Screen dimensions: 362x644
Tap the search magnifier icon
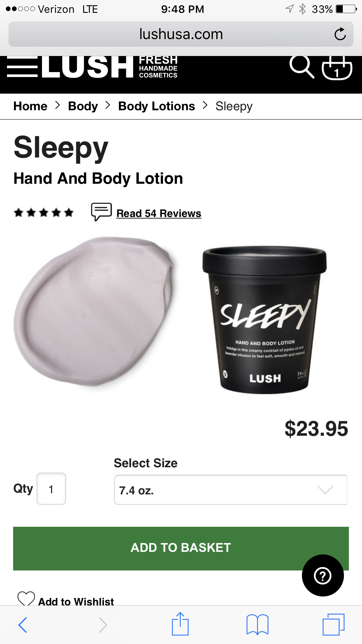302,67
